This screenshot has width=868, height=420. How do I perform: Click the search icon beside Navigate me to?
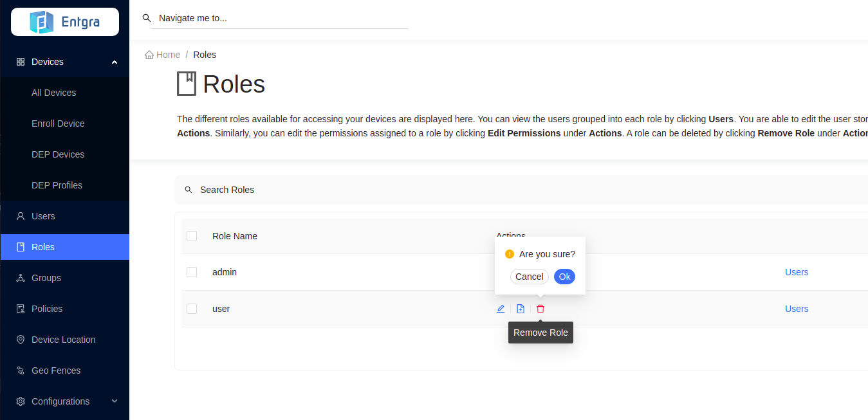click(147, 18)
